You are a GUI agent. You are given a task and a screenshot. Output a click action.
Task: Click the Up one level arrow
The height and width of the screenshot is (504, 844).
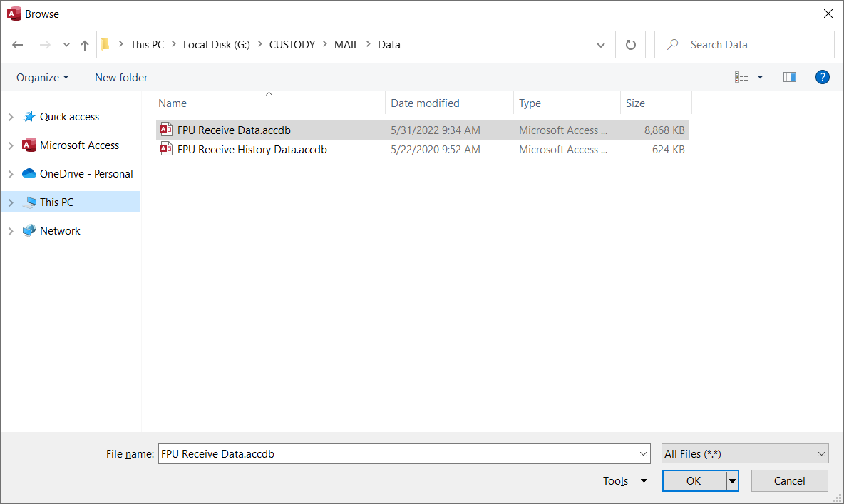[x=85, y=45]
